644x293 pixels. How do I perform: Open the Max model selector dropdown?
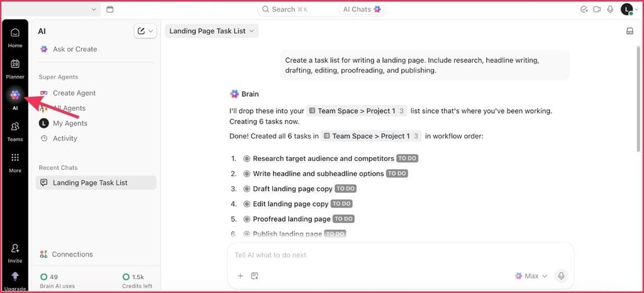click(531, 276)
